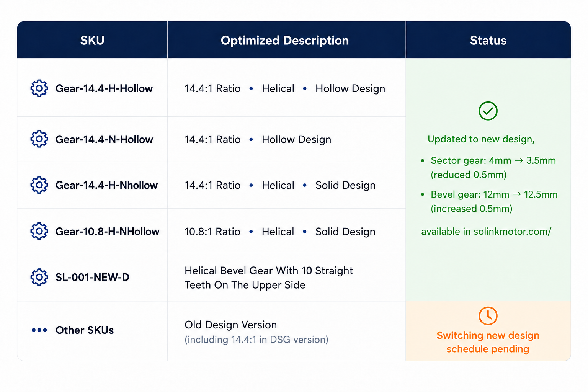
Task: Click the gear icon beside SL-001-NEW-D
Action: [39, 277]
